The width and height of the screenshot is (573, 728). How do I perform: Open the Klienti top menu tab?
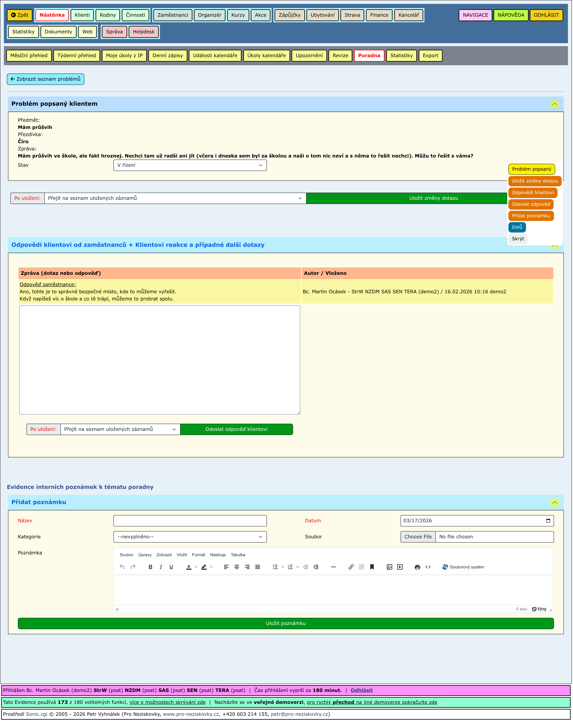82,15
